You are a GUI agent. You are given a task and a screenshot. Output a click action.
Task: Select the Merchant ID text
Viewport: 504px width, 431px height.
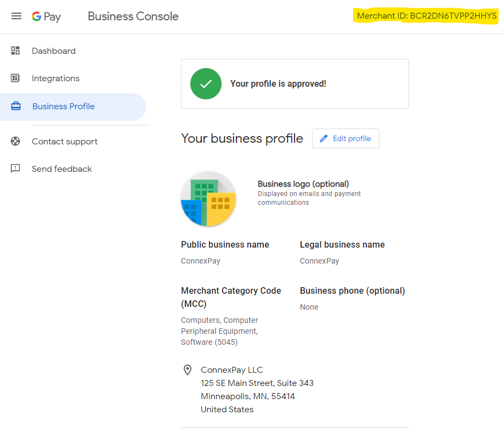point(427,16)
